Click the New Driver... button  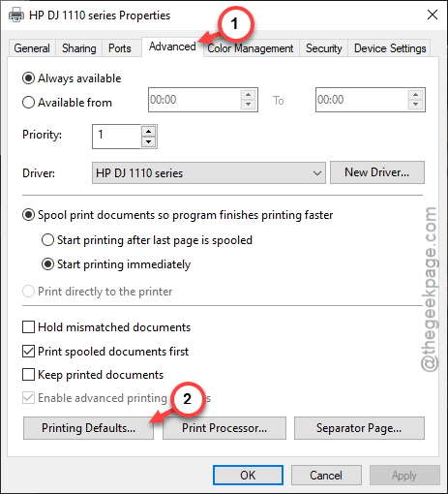point(377,172)
